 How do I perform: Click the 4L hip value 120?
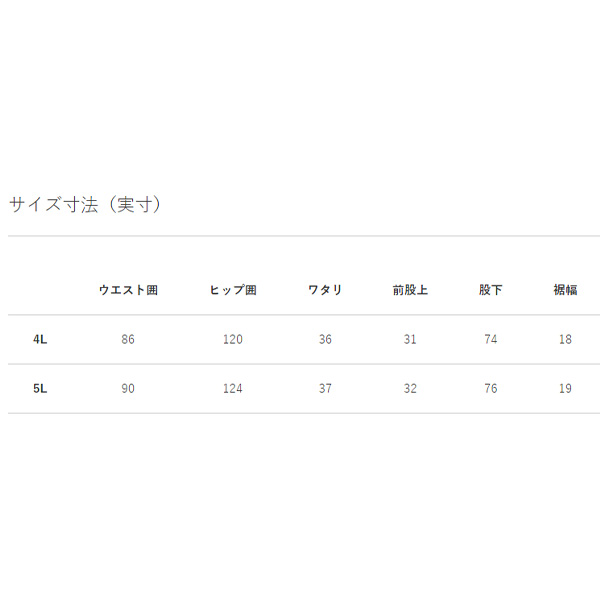233,340
